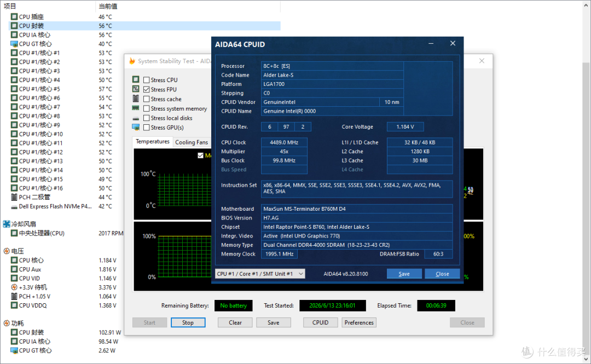Click the sensor icon beside 中央处理器(CPU)
The image size is (591, 364).
14,233
